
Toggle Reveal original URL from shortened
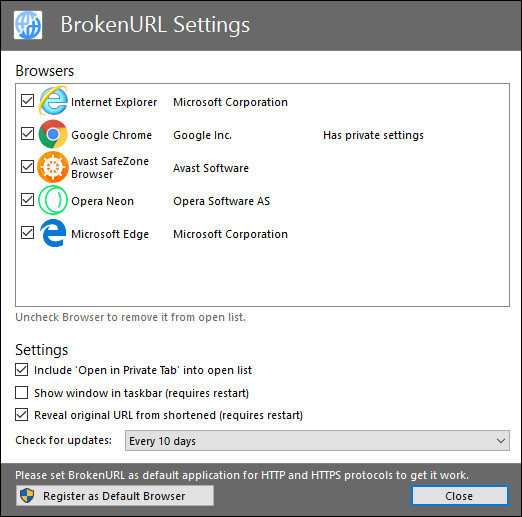pos(21,415)
